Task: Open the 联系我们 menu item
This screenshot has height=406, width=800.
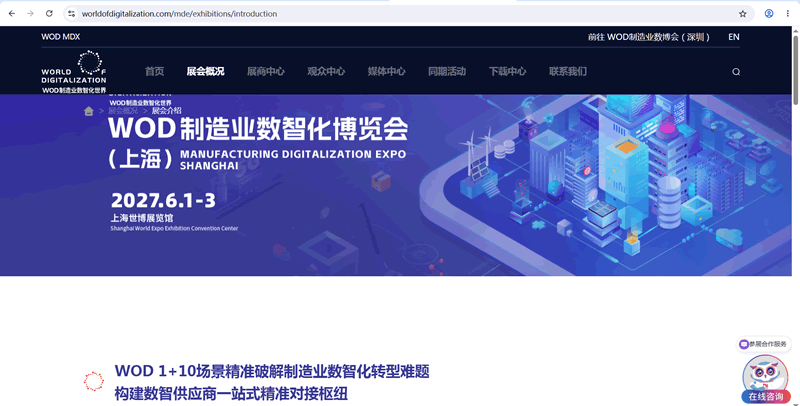Action: coord(568,71)
